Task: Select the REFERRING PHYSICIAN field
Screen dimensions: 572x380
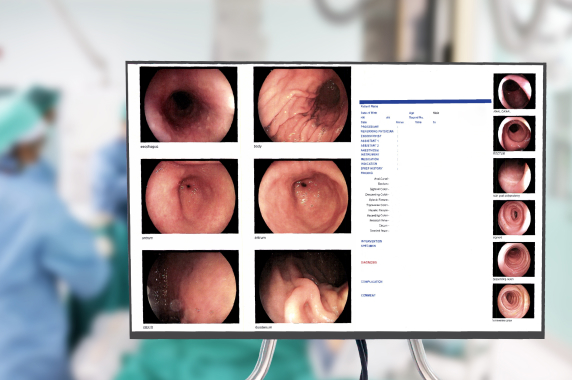Action: [377, 131]
